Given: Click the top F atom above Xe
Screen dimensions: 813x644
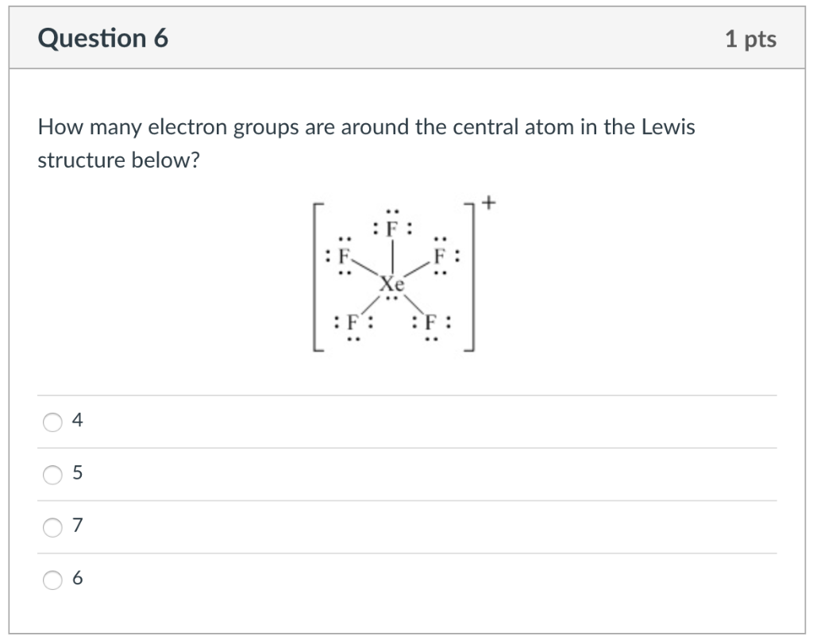Looking at the screenshot, I should coord(391,230).
